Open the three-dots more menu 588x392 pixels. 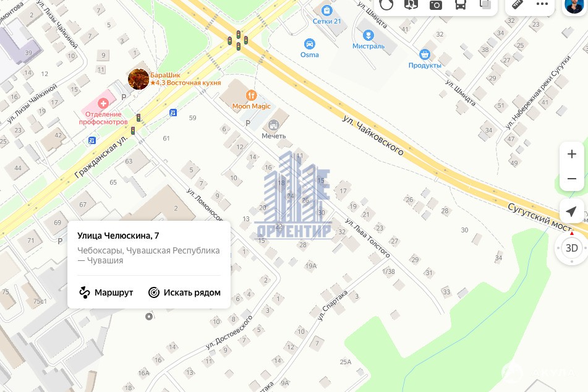pos(542,4)
